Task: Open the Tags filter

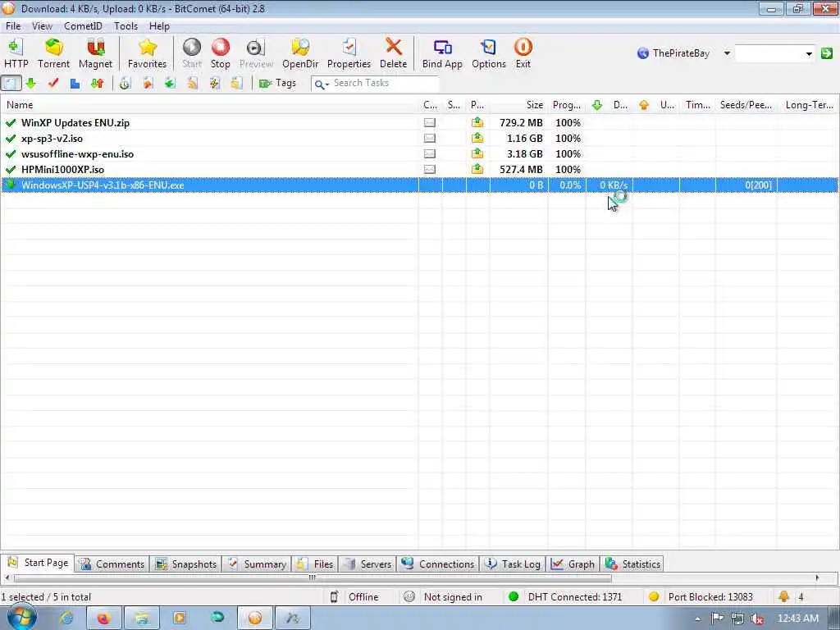Action: coord(277,83)
